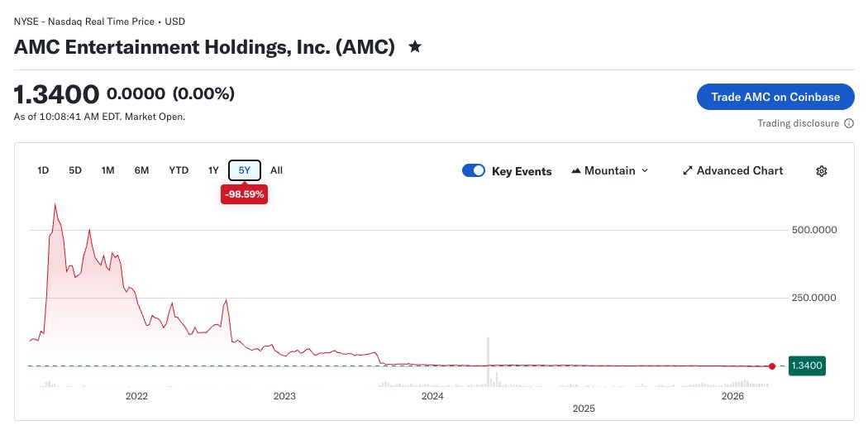This screenshot has height=430, width=868.
Task: Click the Trading disclosure info icon
Action: (849, 123)
